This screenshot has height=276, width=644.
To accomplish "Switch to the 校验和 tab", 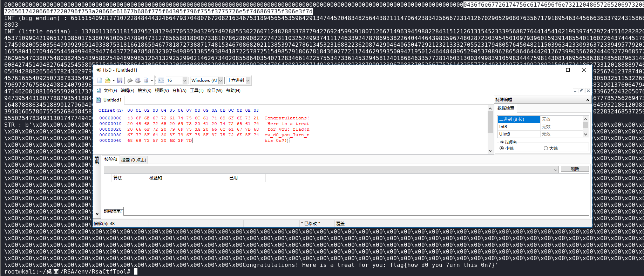I will pos(111,159).
